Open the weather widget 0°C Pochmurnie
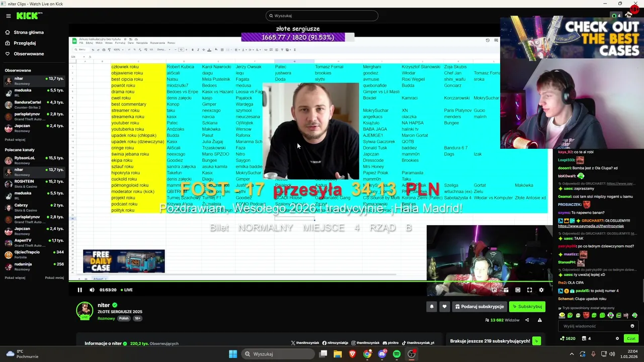This screenshot has width=644, height=362. [22, 354]
